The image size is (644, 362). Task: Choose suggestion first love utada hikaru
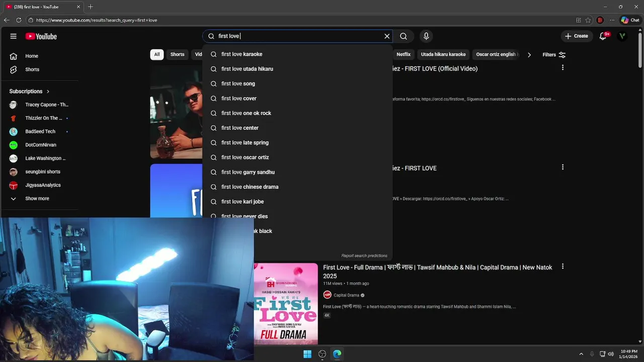pos(297,69)
